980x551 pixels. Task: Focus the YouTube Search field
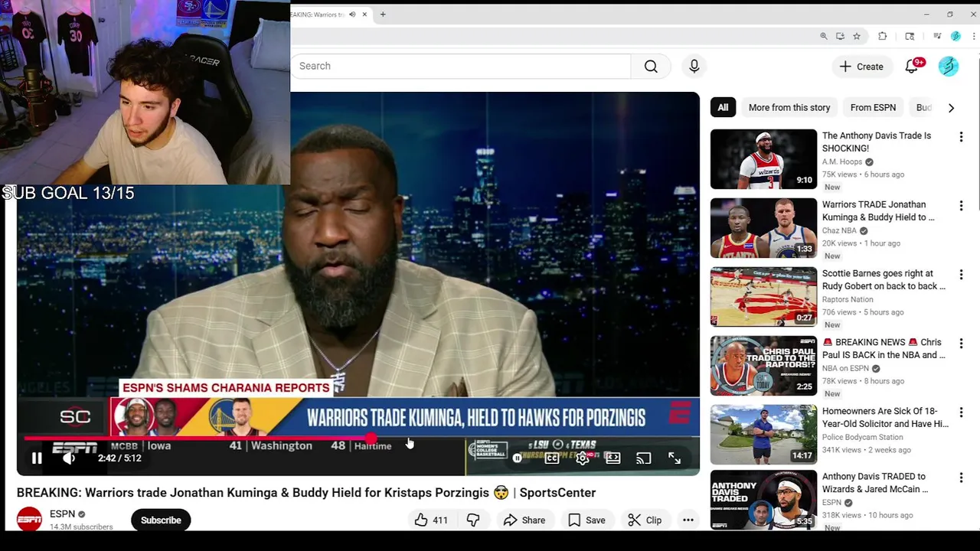pos(460,67)
